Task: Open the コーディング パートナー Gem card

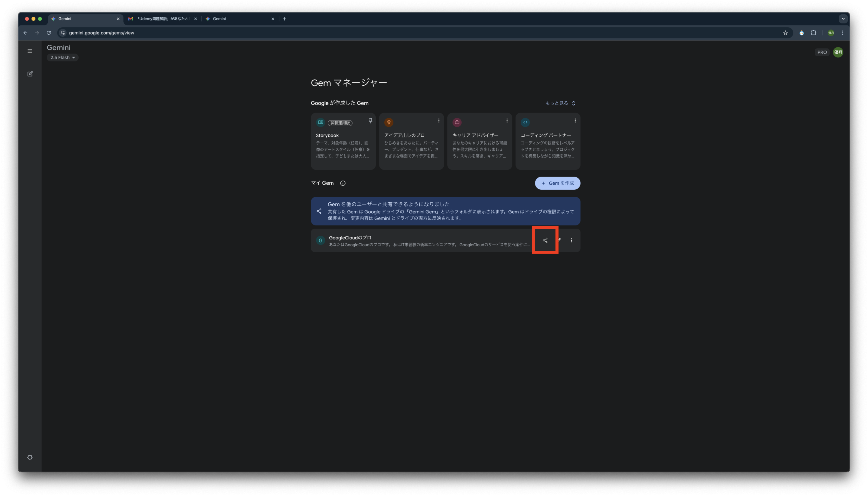Action: click(x=548, y=141)
